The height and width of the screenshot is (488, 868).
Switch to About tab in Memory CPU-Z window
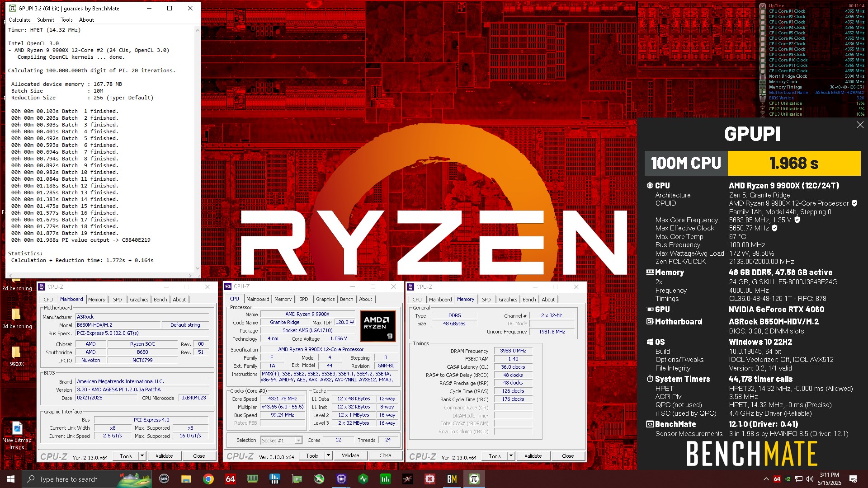548,300
